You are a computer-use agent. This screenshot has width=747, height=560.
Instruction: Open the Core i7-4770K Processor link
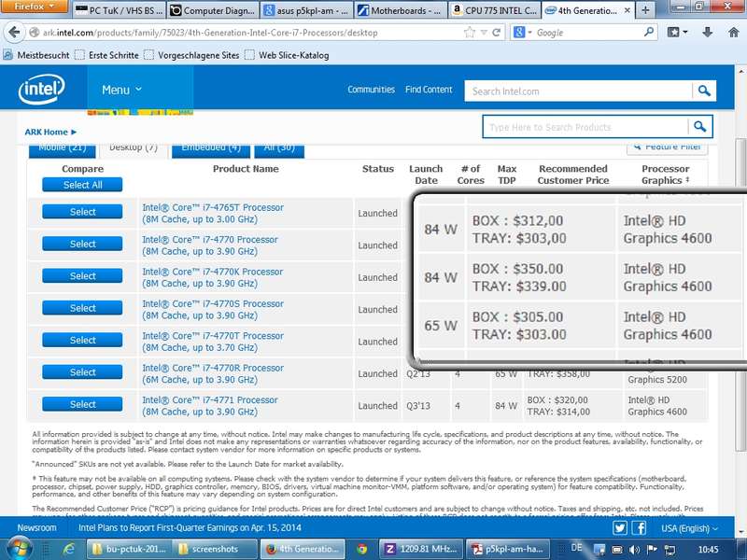(x=213, y=277)
